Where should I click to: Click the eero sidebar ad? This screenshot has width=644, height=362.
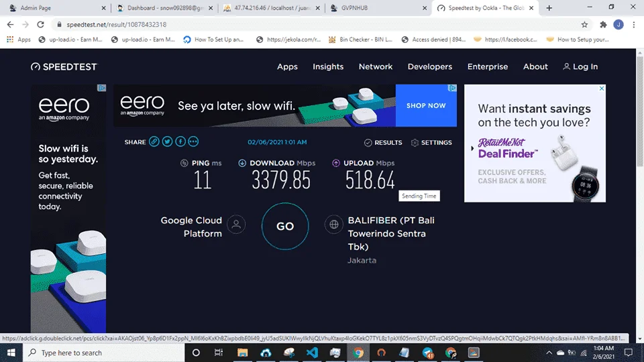(x=68, y=208)
